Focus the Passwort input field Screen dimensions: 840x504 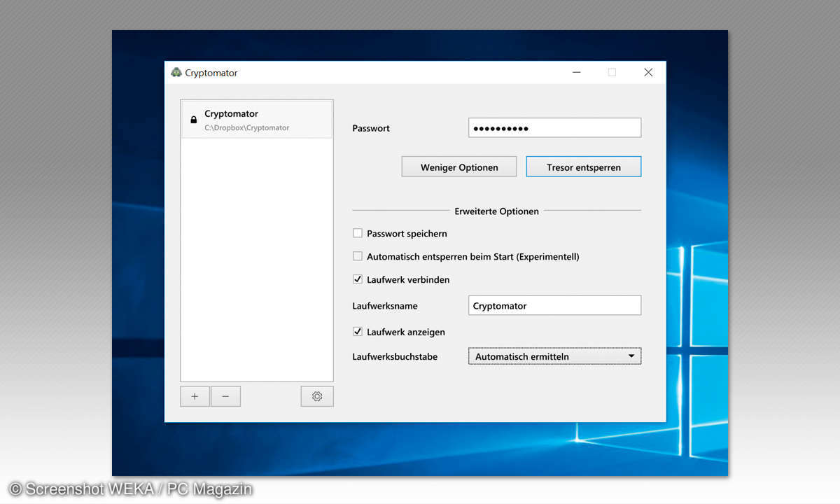pyautogui.click(x=554, y=128)
